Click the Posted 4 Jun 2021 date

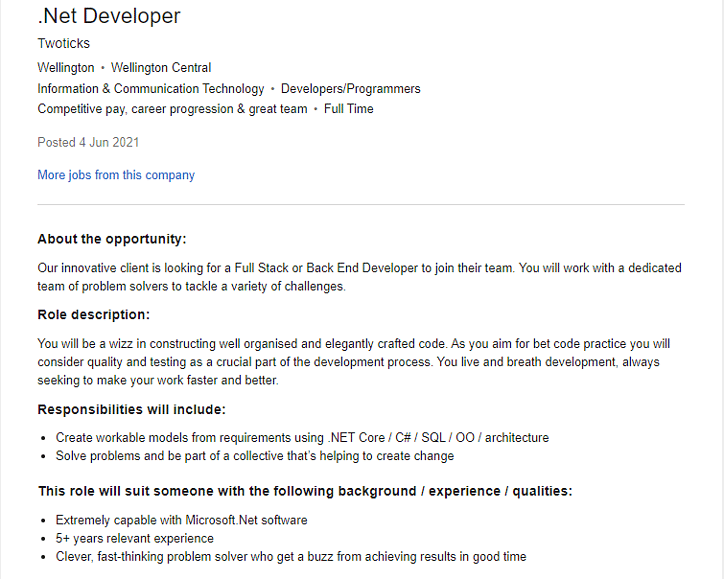pyautogui.click(x=88, y=142)
